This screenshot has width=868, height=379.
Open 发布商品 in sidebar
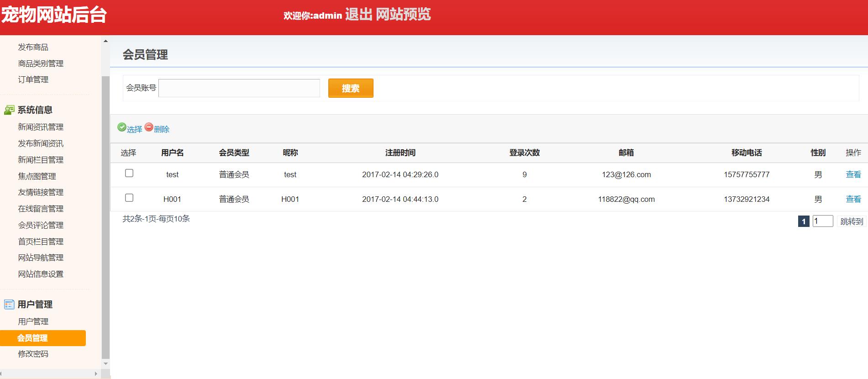[x=33, y=47]
